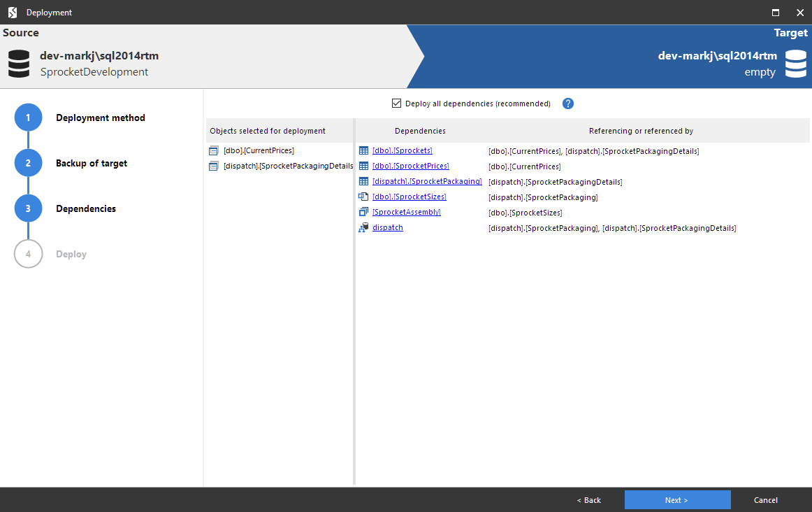
Task: Open the [dispatch].[SprocketPackaging] dependency link
Action: coord(427,181)
